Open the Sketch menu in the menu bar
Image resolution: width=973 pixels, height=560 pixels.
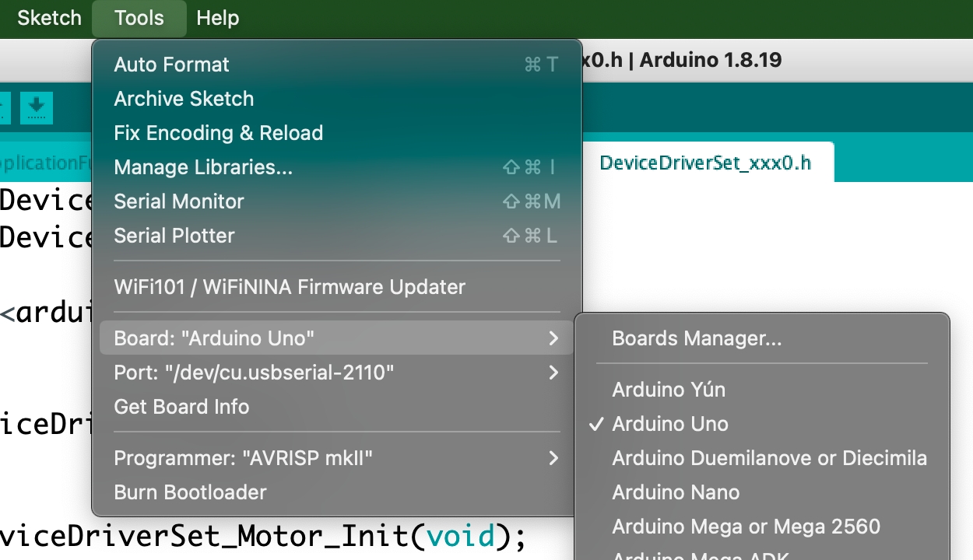coord(49,18)
